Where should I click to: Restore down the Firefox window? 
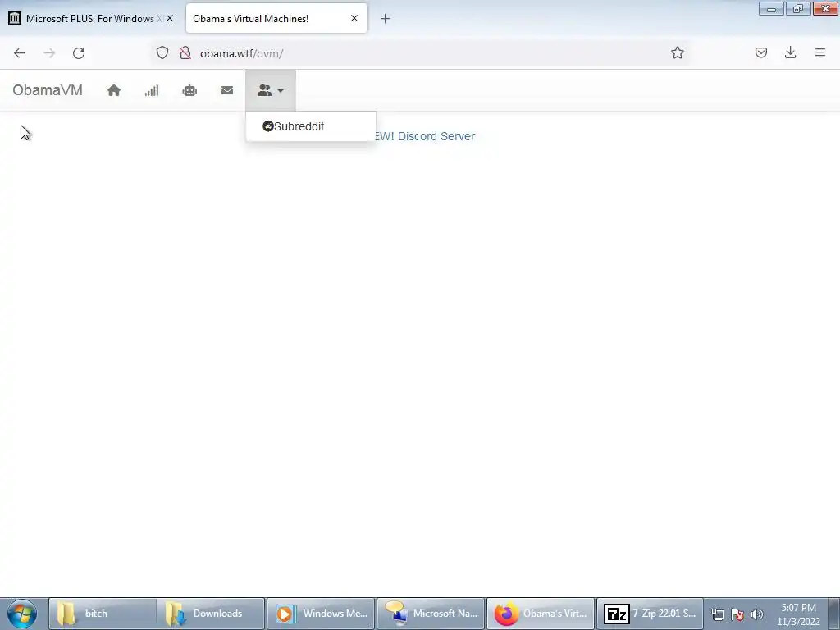[x=798, y=8]
